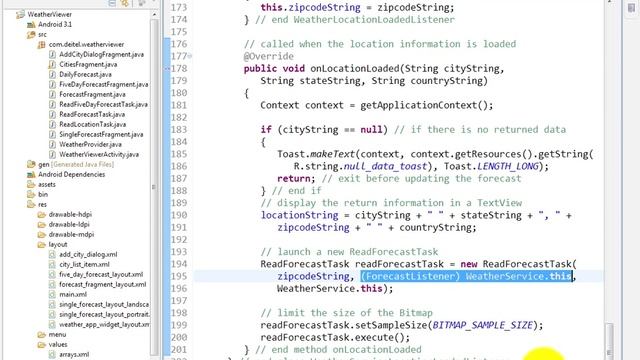Select the drawable-mdpi folder
The image size is (640, 360).
coord(71,234)
